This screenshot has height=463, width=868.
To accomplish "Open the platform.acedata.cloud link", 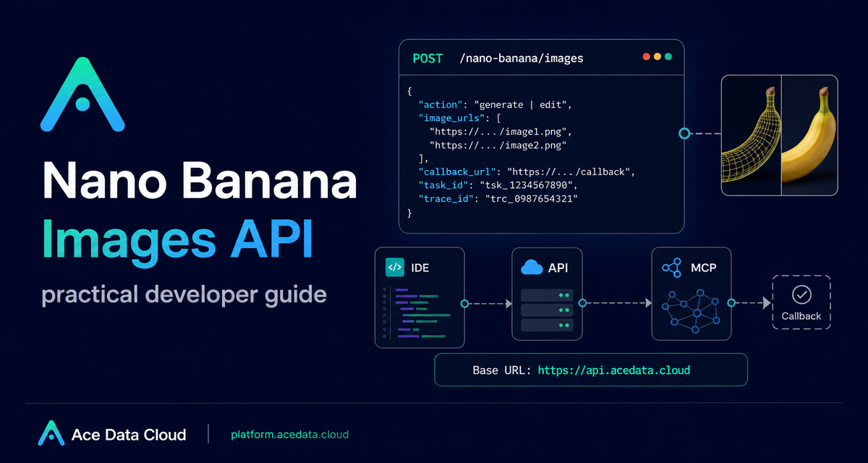I will (x=289, y=434).
